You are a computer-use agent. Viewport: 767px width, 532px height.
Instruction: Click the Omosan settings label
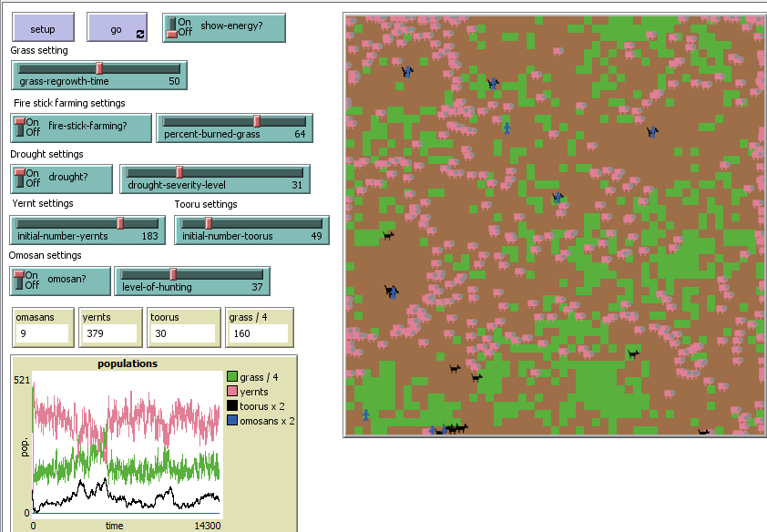coord(45,255)
